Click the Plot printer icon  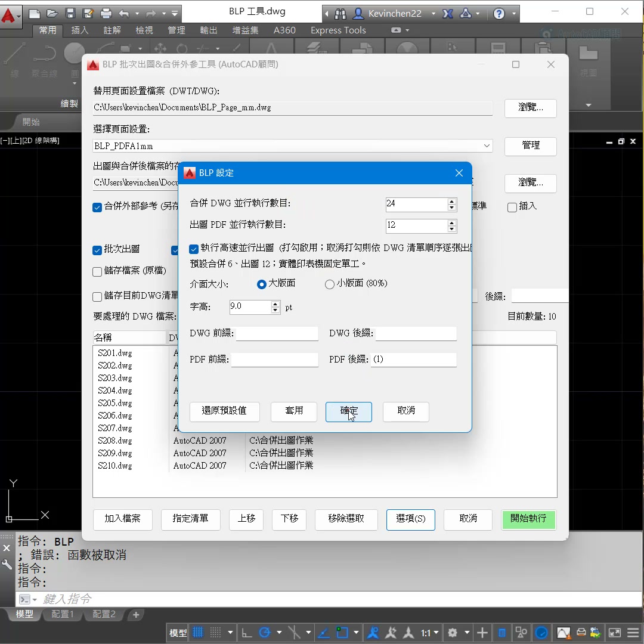tap(106, 14)
